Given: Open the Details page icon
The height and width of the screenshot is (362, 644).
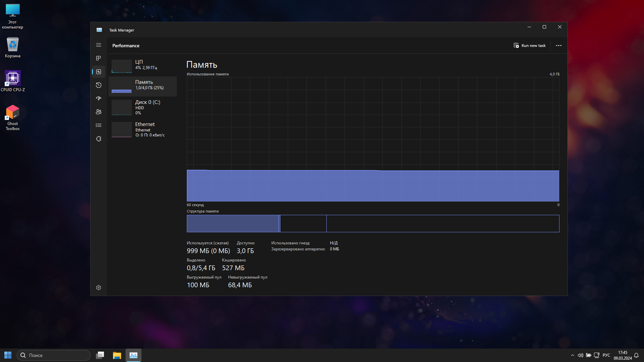Looking at the screenshot, I should [99, 125].
